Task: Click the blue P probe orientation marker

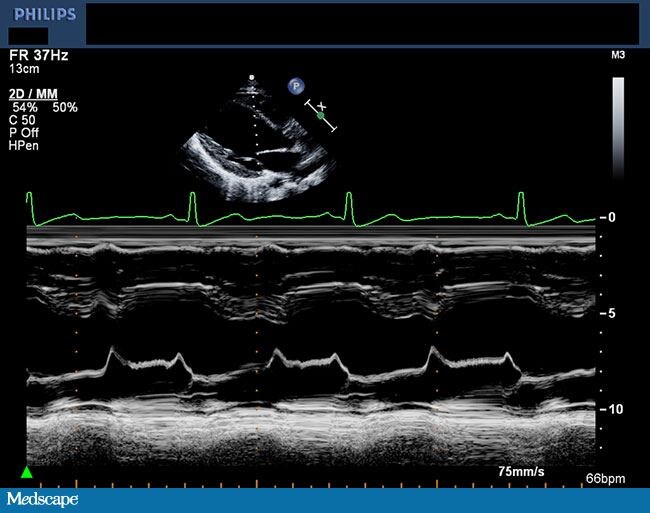Action: 296,86
